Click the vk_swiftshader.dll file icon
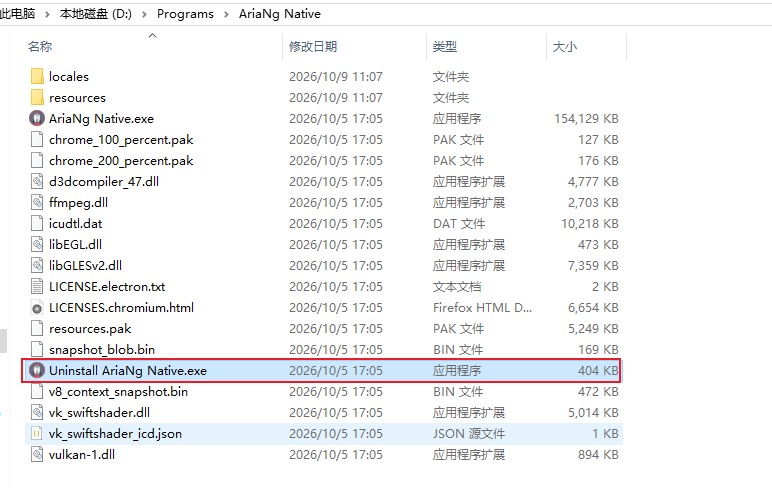Image resolution: width=772 pixels, height=488 pixels. [x=37, y=413]
